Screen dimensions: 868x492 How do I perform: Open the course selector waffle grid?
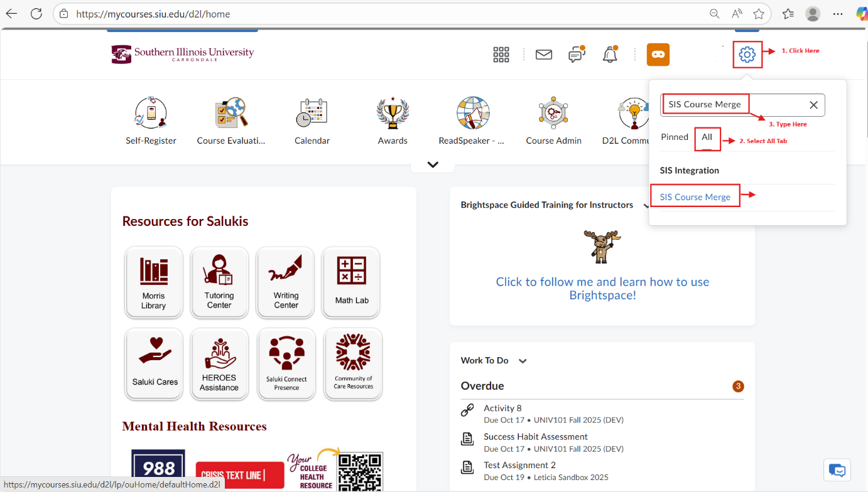coord(501,55)
